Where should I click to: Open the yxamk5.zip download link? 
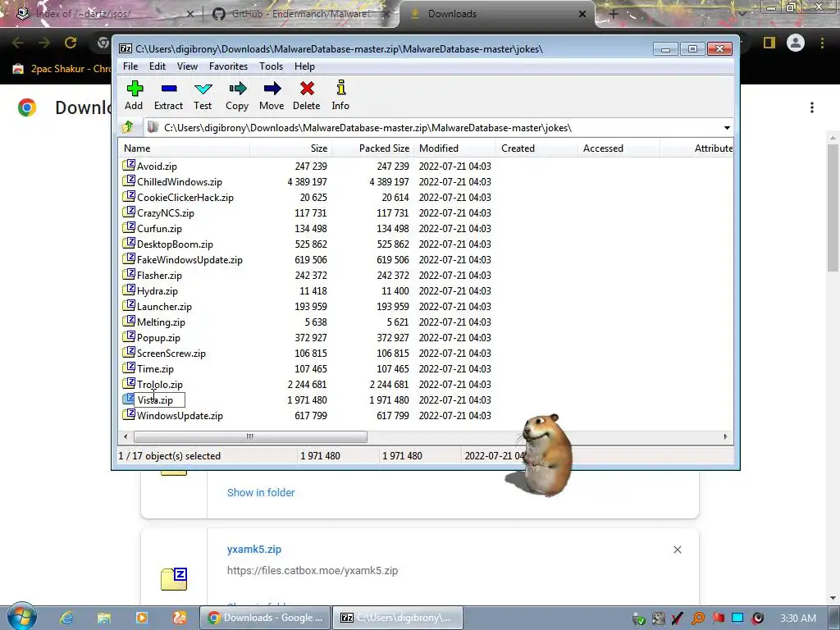click(254, 549)
